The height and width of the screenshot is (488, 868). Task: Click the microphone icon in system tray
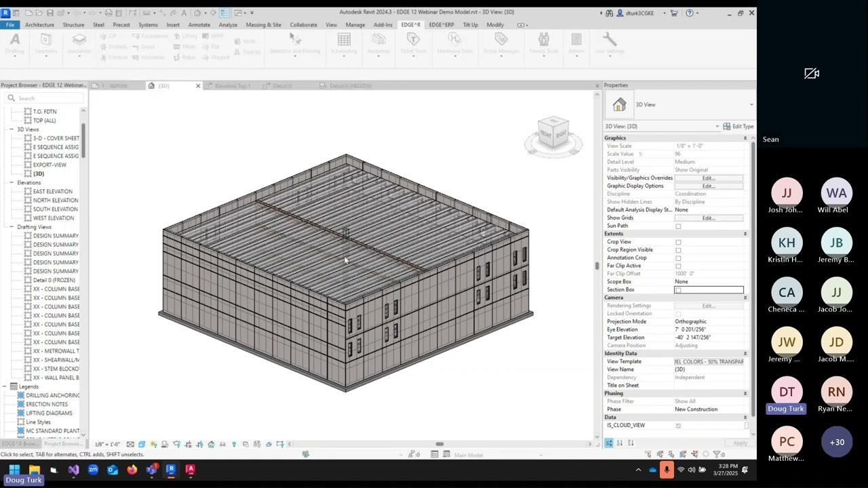(x=667, y=470)
